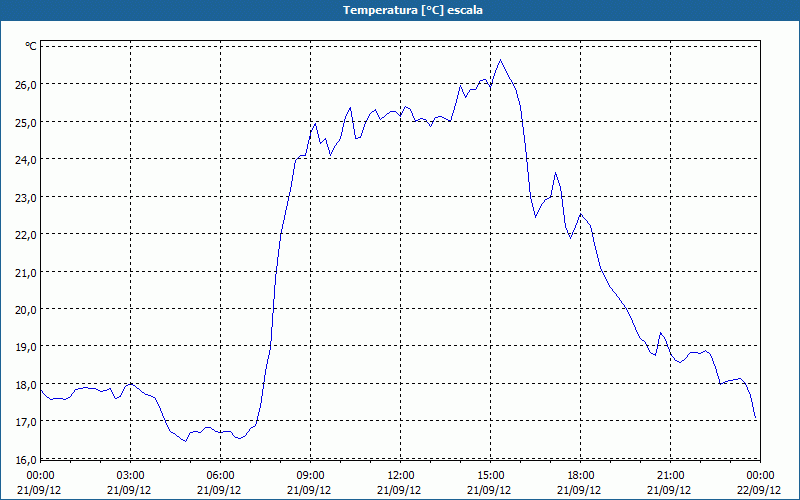Screen dimensions: 800x500
Task: Click the 23,0 y-axis label
Action: click(26, 197)
